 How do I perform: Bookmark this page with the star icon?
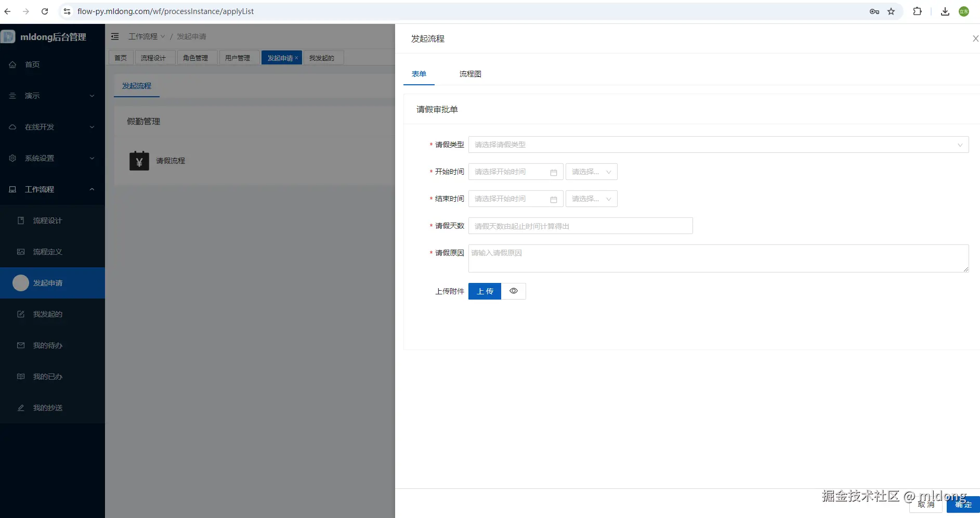coord(891,11)
